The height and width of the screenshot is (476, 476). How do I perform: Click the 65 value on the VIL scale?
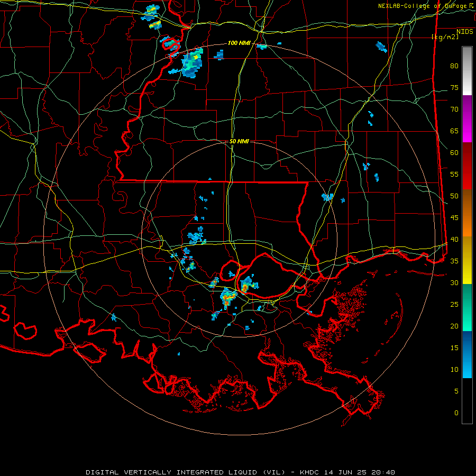pyautogui.click(x=454, y=131)
